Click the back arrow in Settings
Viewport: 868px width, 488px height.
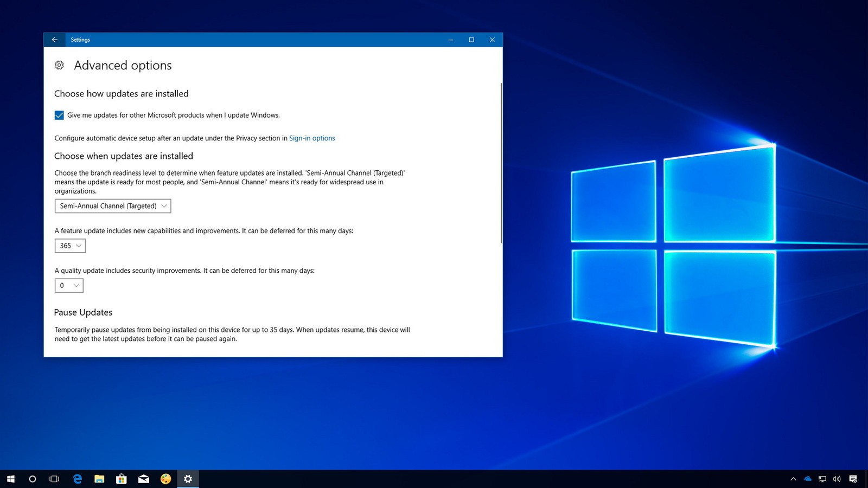pos(55,40)
